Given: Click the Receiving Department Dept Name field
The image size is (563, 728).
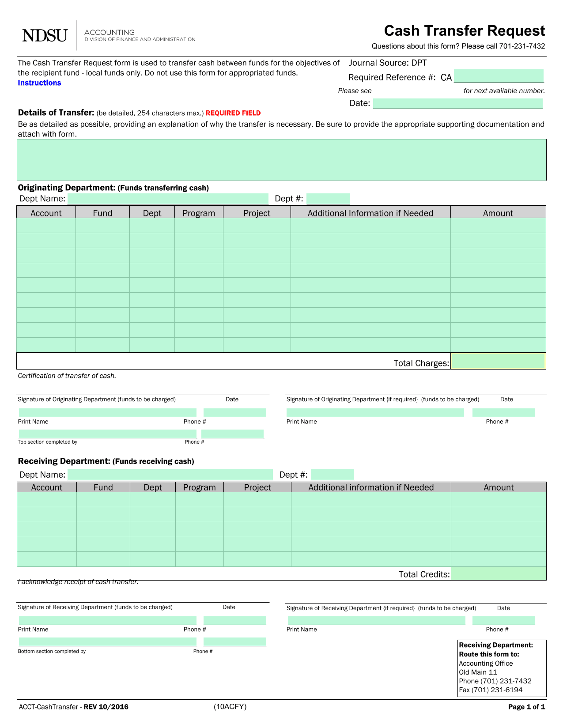Looking at the screenshot, I should tap(170, 475).
